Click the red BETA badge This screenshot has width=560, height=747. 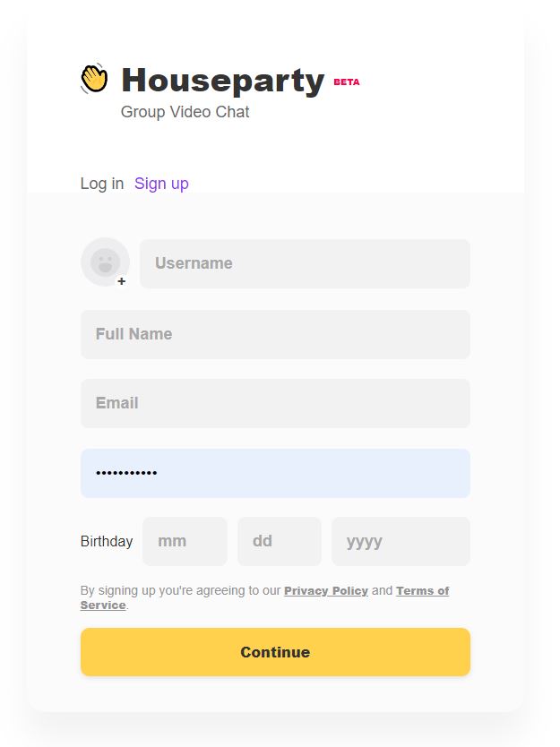click(347, 82)
